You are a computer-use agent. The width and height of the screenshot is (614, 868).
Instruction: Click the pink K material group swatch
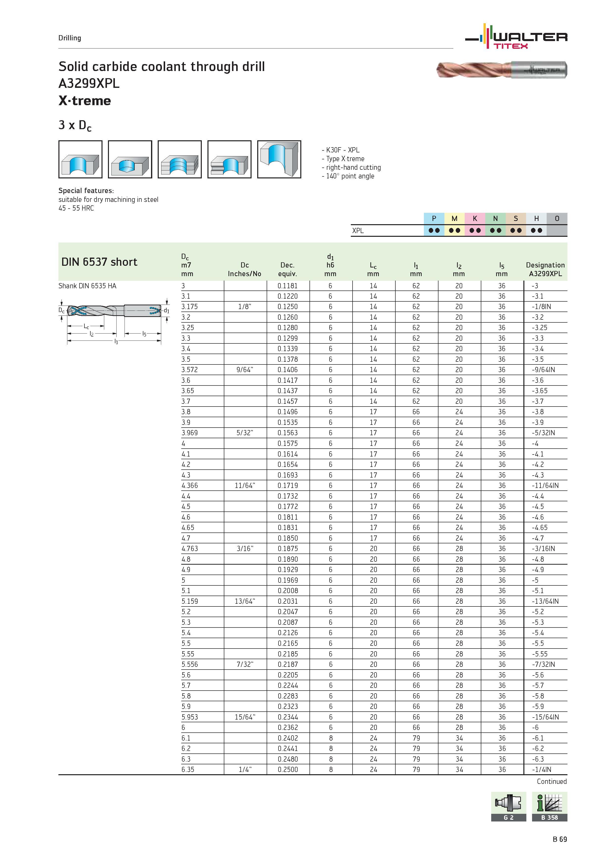click(x=475, y=218)
